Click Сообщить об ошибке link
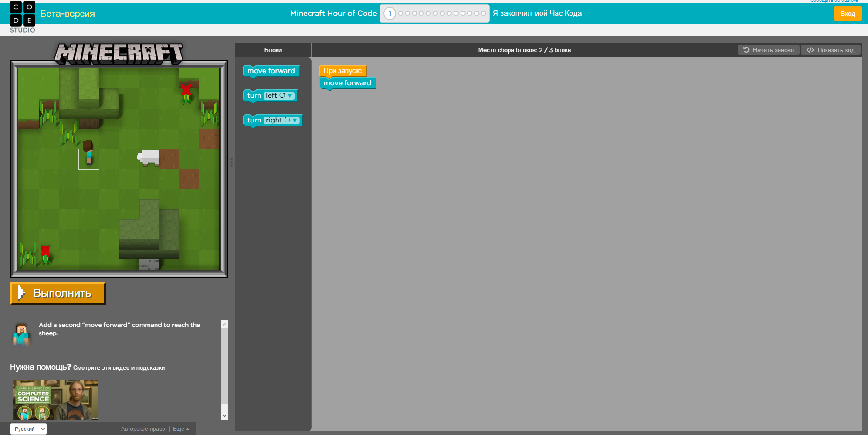This screenshot has width=868, height=435. pos(834,1)
